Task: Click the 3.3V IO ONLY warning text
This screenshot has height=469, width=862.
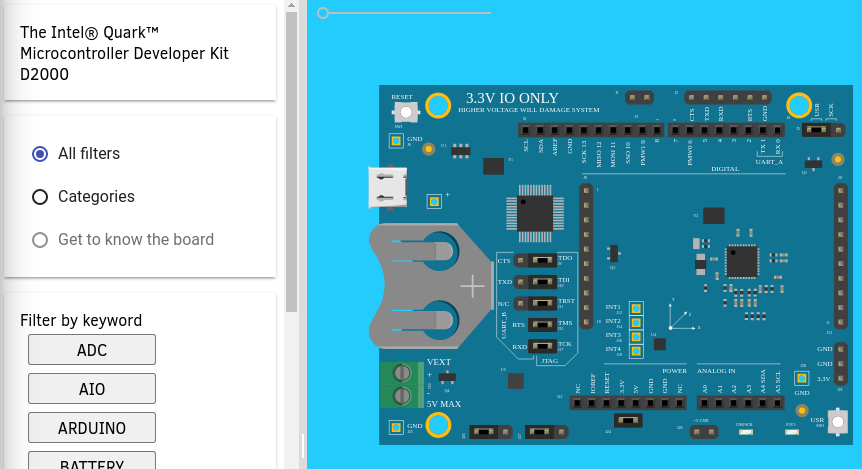Action: (512, 98)
